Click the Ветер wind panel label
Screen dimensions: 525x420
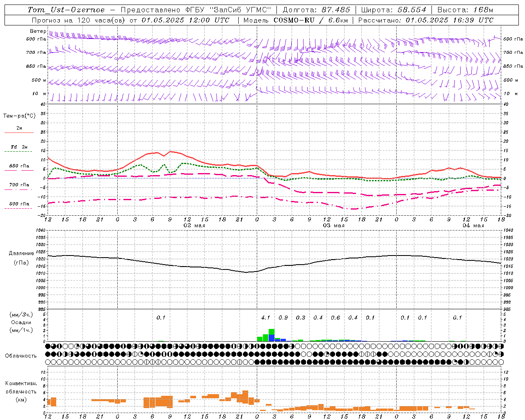coord(38,31)
